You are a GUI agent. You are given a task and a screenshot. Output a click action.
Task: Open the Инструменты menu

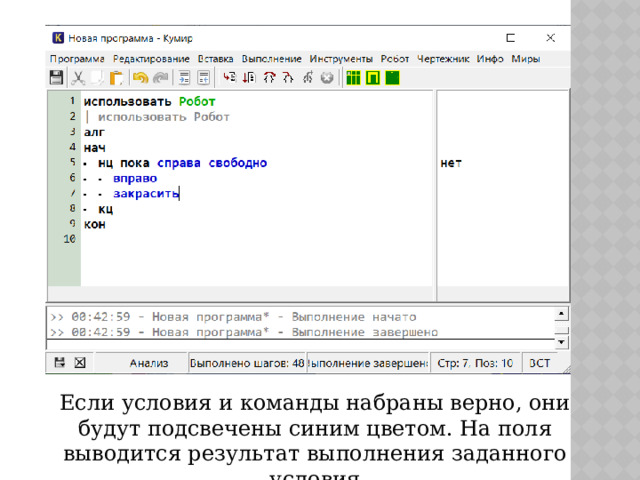pyautogui.click(x=341, y=59)
